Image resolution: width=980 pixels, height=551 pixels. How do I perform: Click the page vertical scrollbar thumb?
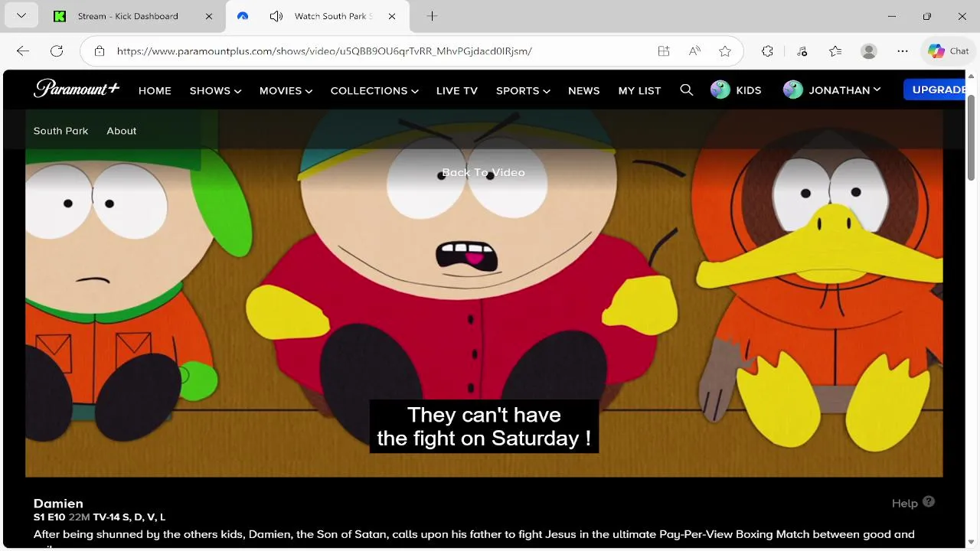tap(972, 138)
